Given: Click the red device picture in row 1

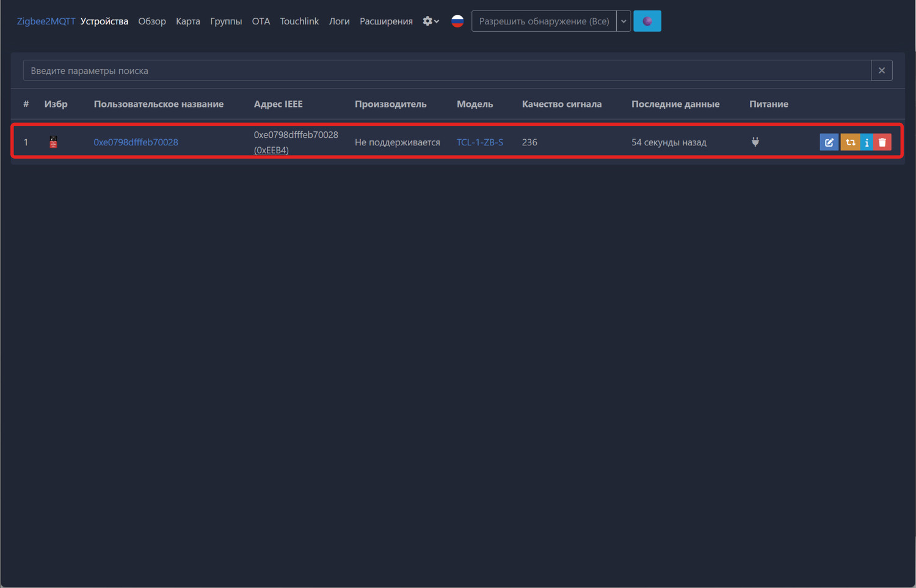Looking at the screenshot, I should (54, 142).
